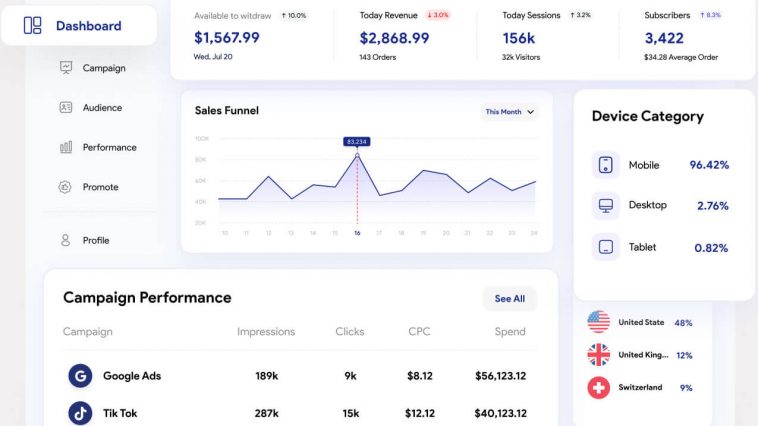This screenshot has height=426, width=758.
Task: Click Tik Tok spend $40,123.12
Action: [x=500, y=413]
